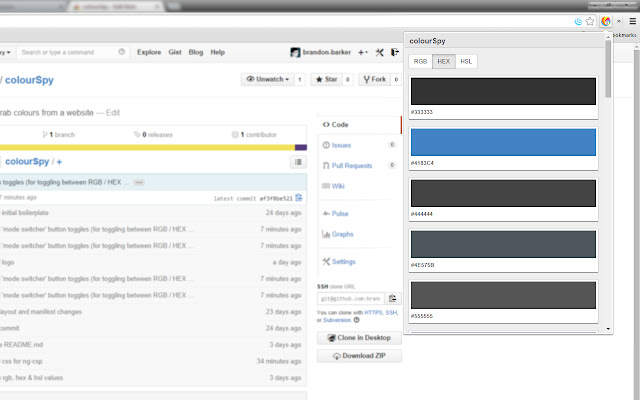The height and width of the screenshot is (400, 640).
Task: Click the colourSpy breadcrumb link
Action: (x=27, y=162)
